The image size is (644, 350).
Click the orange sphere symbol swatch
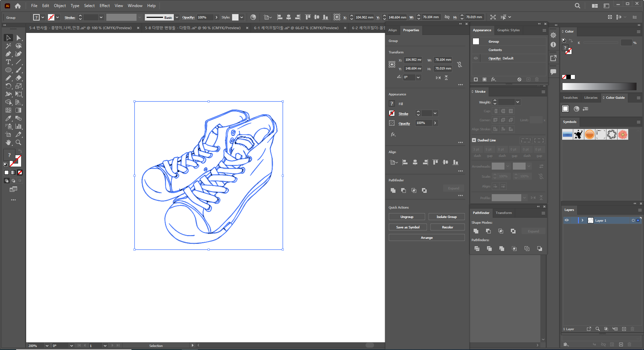(589, 135)
